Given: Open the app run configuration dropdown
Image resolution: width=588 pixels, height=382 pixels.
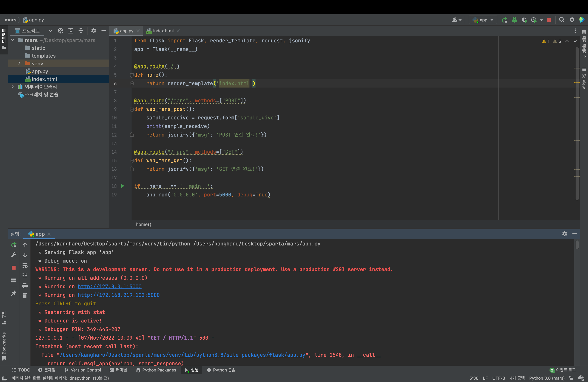Looking at the screenshot, I should tap(483, 20).
